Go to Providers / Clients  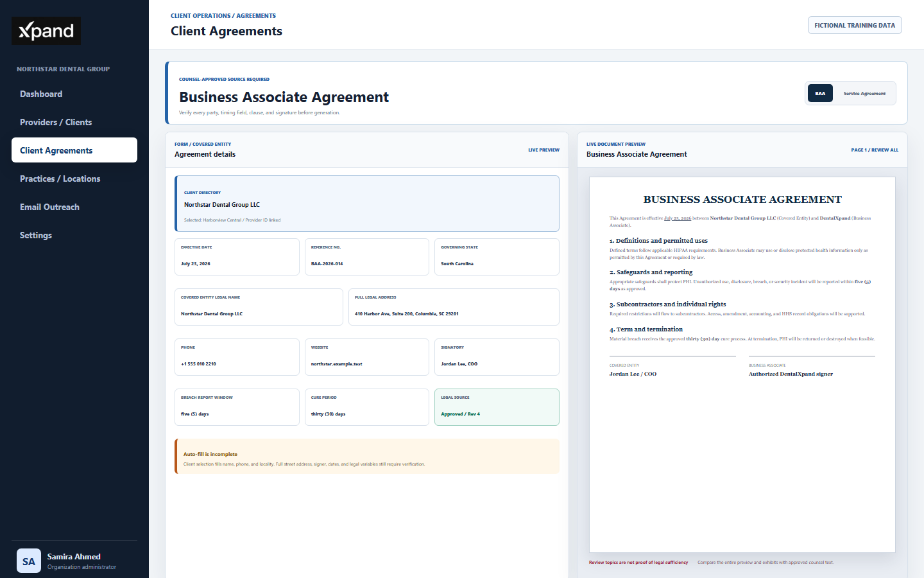point(74,122)
